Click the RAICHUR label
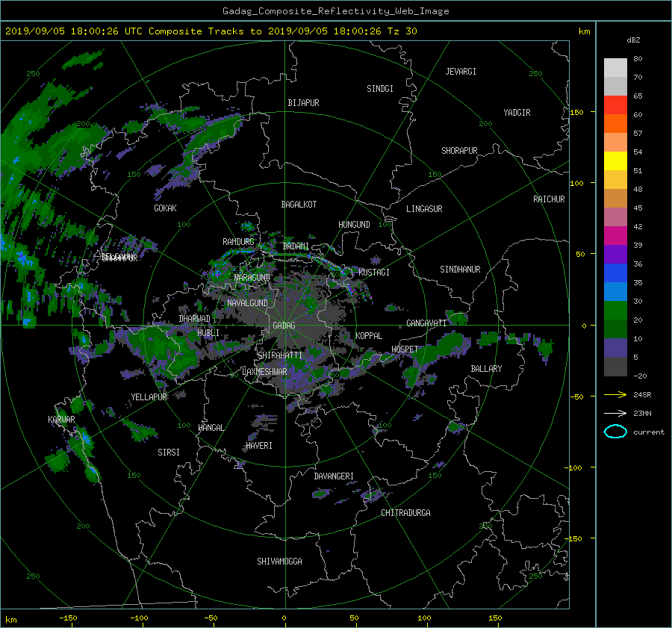This screenshot has width=672, height=628. pos(549,199)
